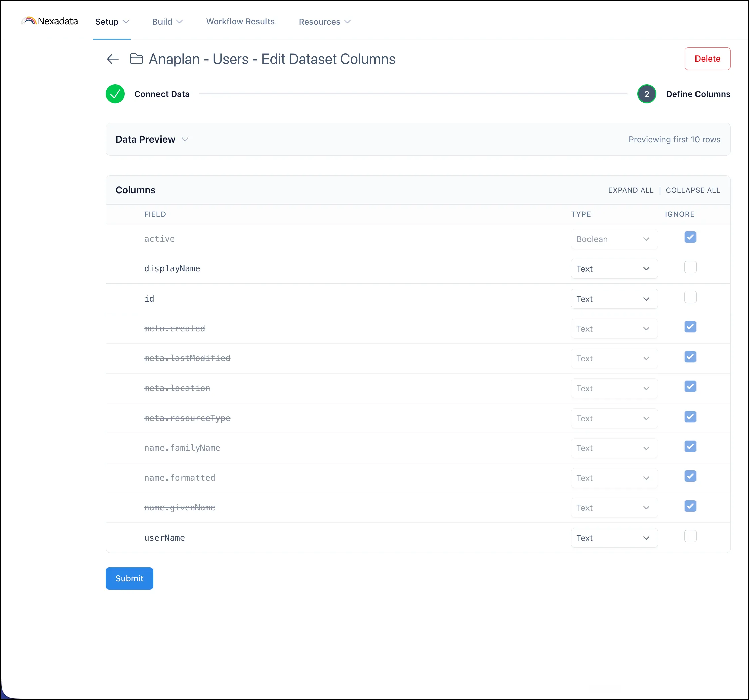This screenshot has width=749, height=700.
Task: Open the type dropdown for id
Action: tap(614, 299)
